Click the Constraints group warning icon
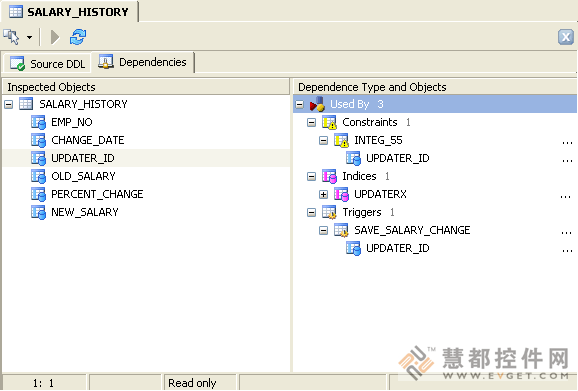This screenshot has width=578, height=391. click(329, 122)
